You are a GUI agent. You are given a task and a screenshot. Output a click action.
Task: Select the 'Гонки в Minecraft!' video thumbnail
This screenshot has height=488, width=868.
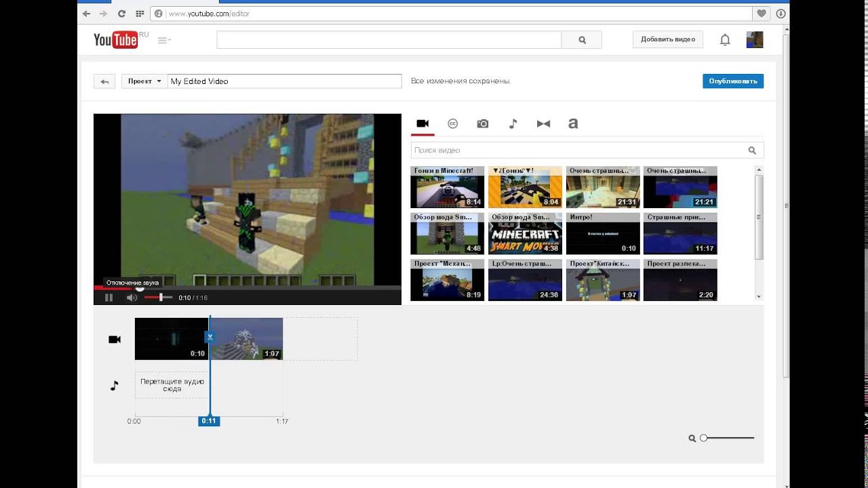(448, 187)
